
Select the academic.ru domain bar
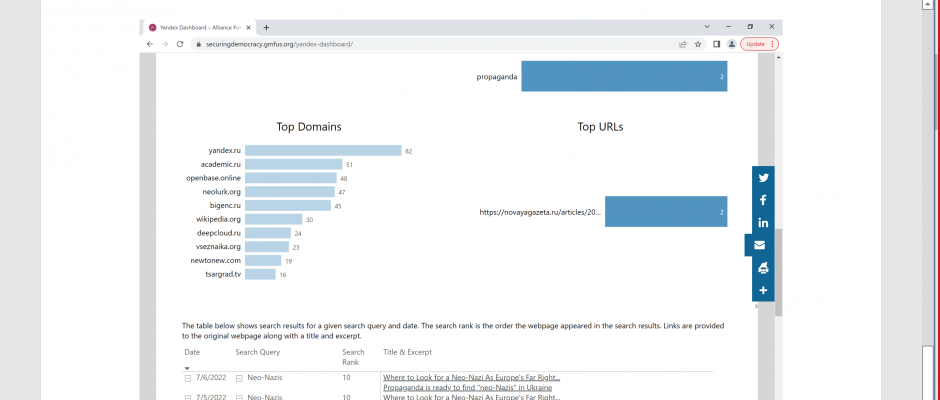tap(294, 164)
